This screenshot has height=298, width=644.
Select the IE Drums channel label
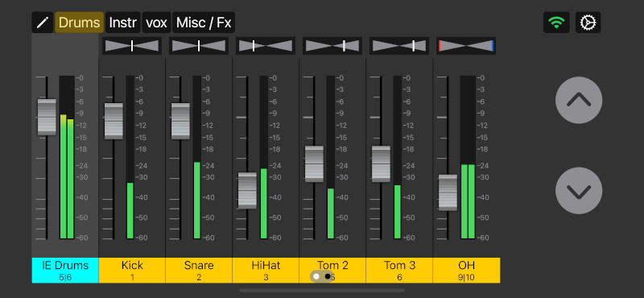(65, 271)
